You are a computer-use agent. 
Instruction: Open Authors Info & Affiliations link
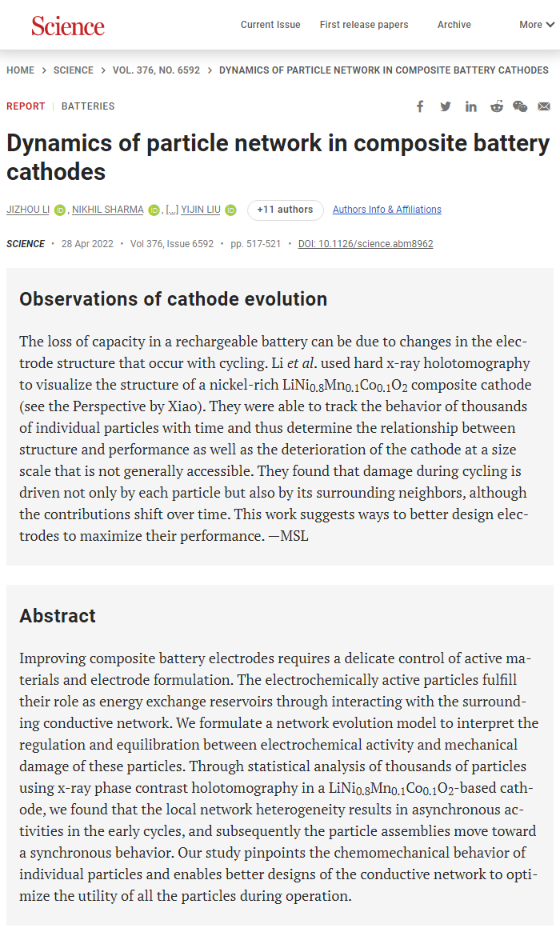(387, 210)
